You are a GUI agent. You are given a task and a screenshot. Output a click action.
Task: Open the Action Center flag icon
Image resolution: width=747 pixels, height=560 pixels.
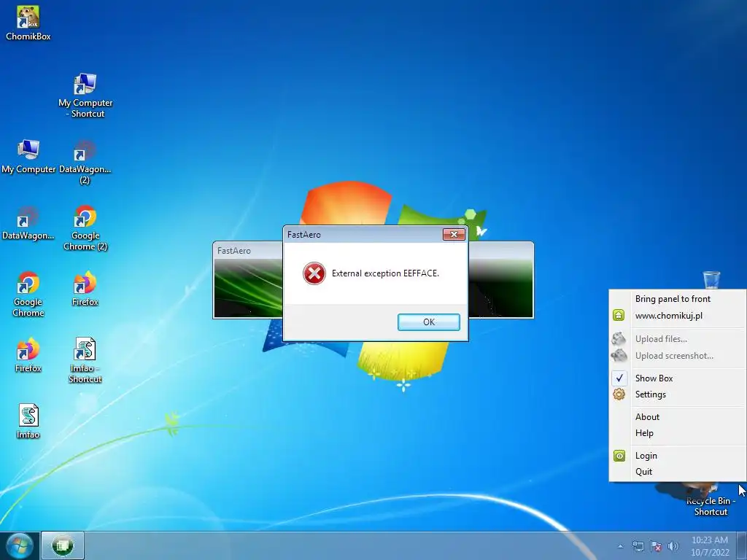[x=656, y=546]
